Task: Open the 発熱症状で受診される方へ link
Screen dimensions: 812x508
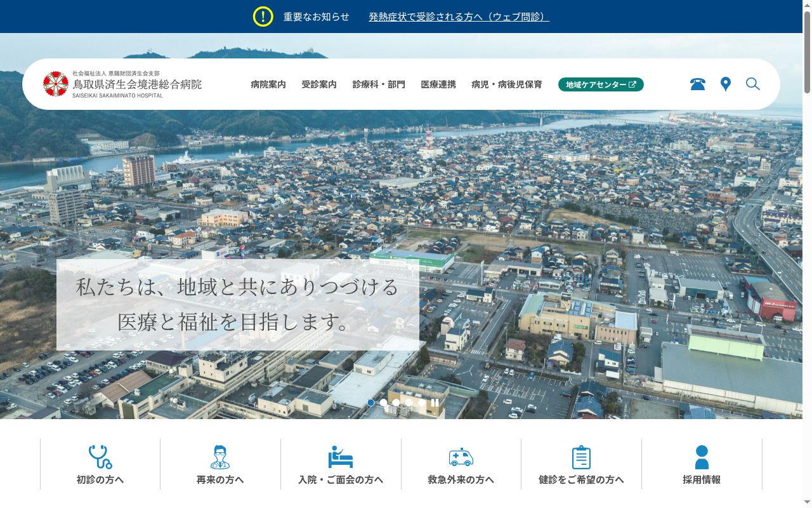Action: [459, 17]
